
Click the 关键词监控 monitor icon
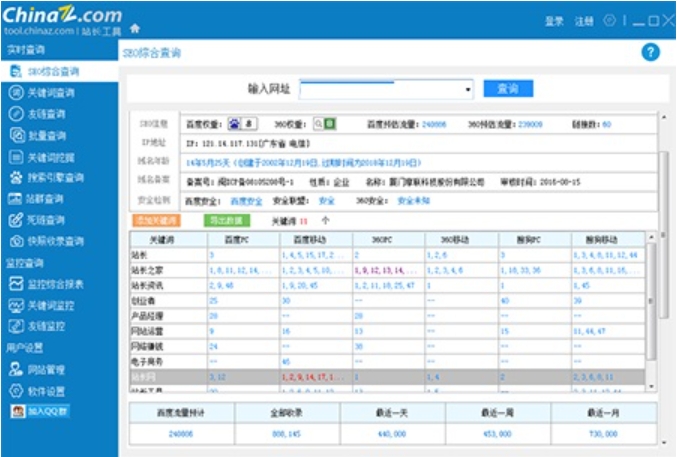16,306
